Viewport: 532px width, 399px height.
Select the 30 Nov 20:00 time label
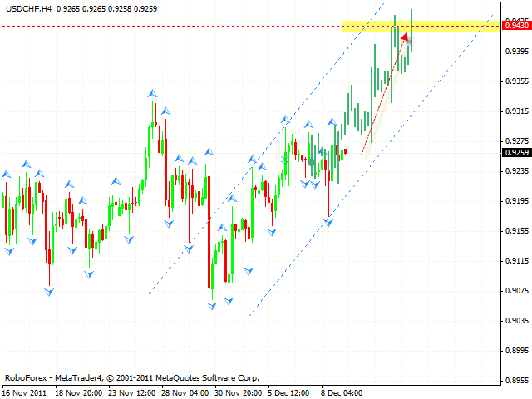238,392
